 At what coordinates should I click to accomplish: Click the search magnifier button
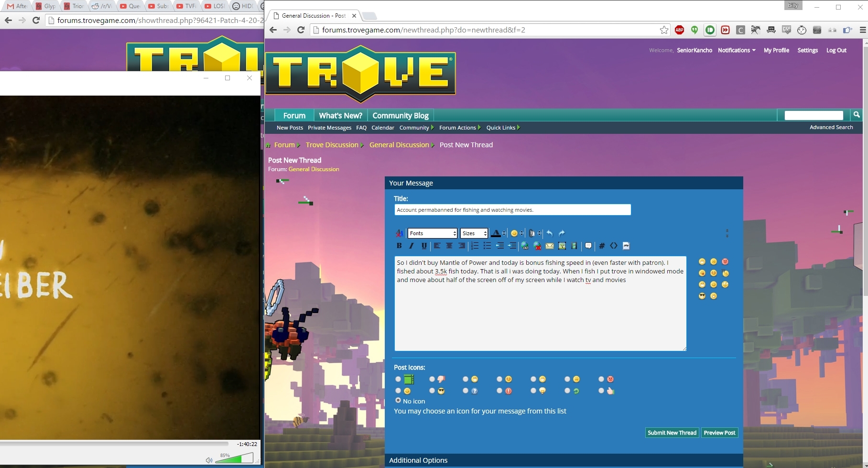pyautogui.click(x=857, y=115)
